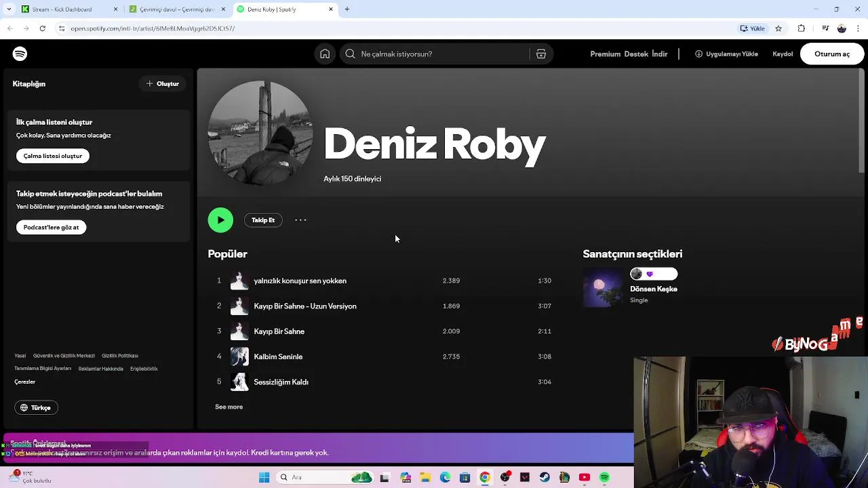Screen dimensions: 868x488
Task: Click the search magnifier icon
Action: 350,54
